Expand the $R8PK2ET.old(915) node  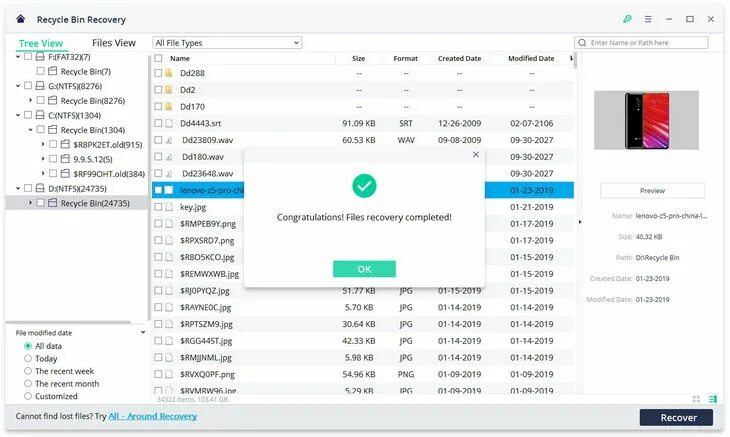click(x=43, y=144)
